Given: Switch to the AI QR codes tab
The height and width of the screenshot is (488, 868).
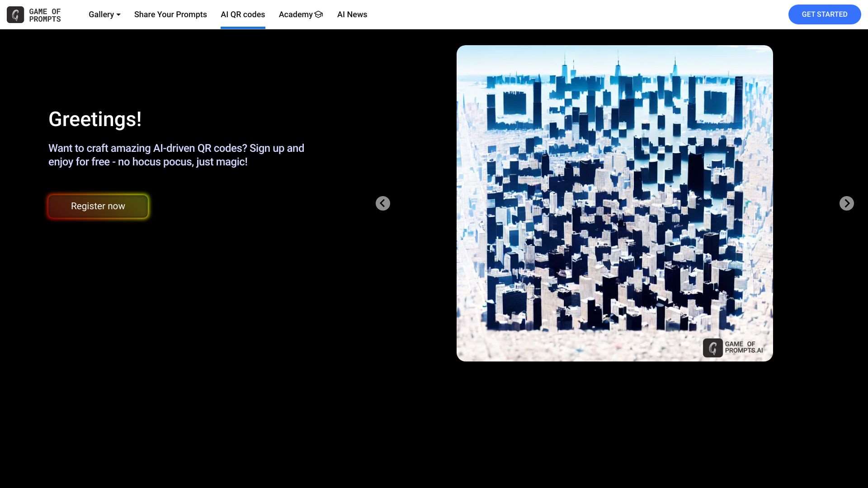Looking at the screenshot, I should [x=242, y=14].
